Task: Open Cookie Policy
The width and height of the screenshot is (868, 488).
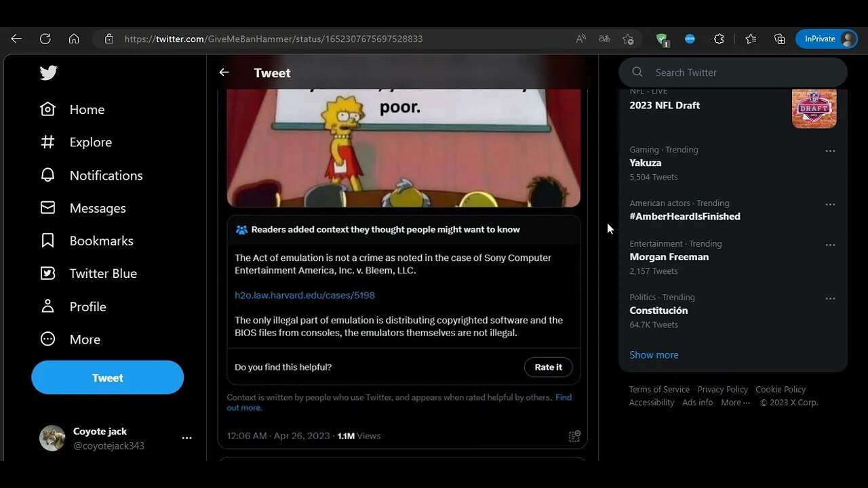Action: tap(781, 389)
